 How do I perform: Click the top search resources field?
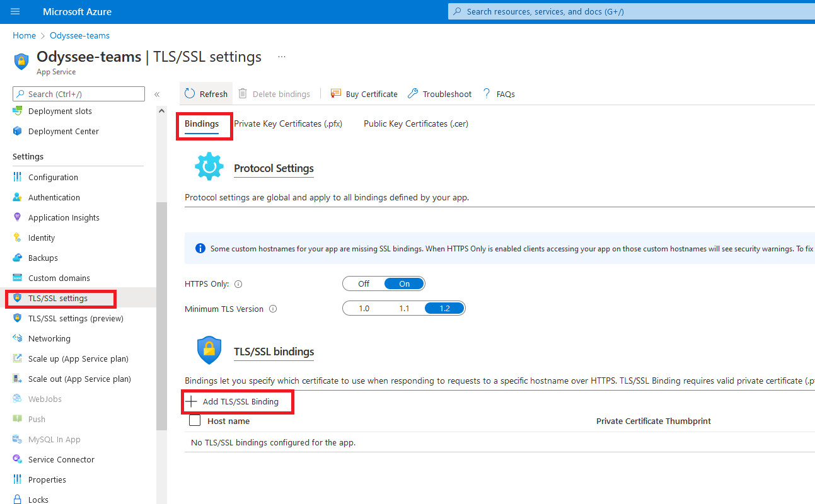pos(631,11)
